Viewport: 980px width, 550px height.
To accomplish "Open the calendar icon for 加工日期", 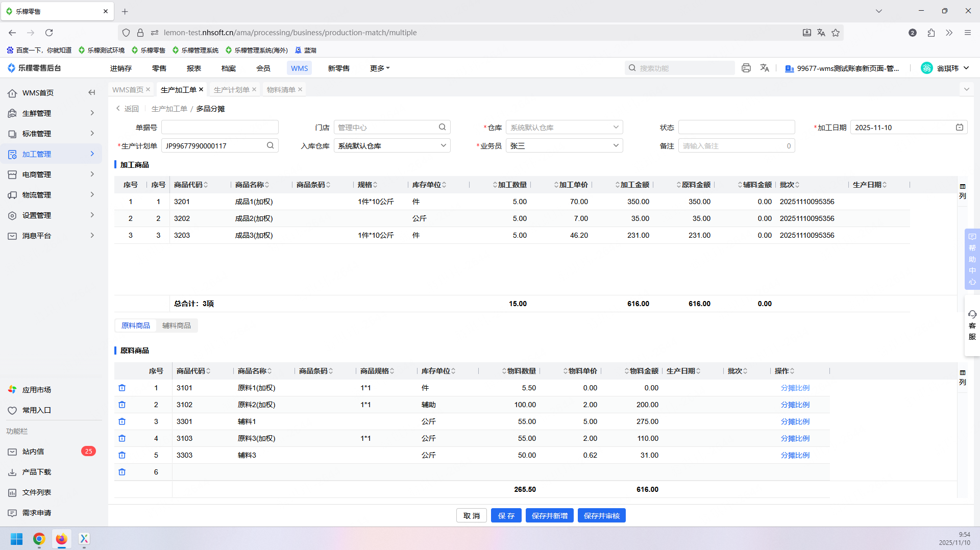I will coord(959,127).
